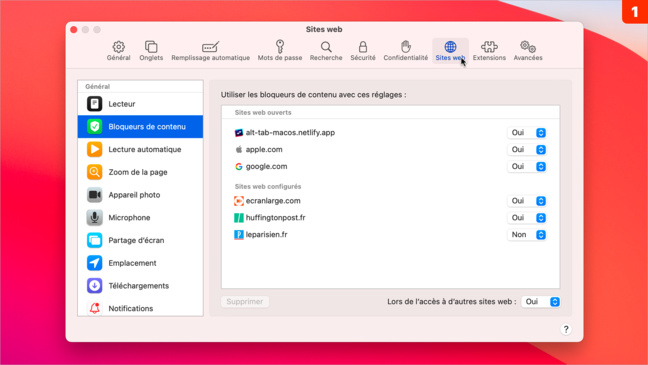The height and width of the screenshot is (365, 648).
Task: Click the help question mark button
Action: tap(566, 329)
